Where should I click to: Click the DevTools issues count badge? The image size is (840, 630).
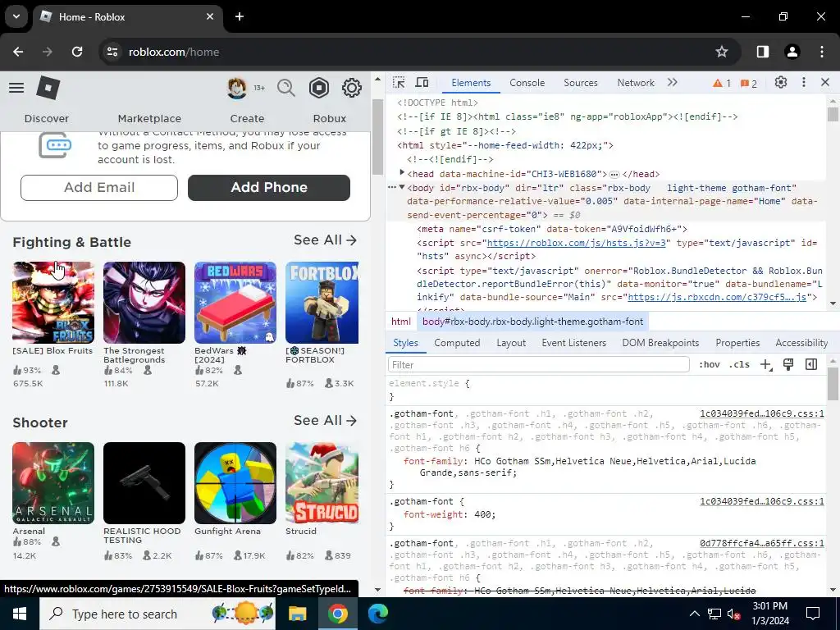(748, 83)
